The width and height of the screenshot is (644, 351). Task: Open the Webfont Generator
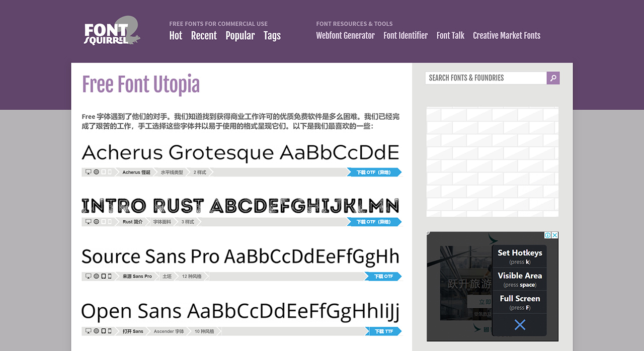click(345, 35)
